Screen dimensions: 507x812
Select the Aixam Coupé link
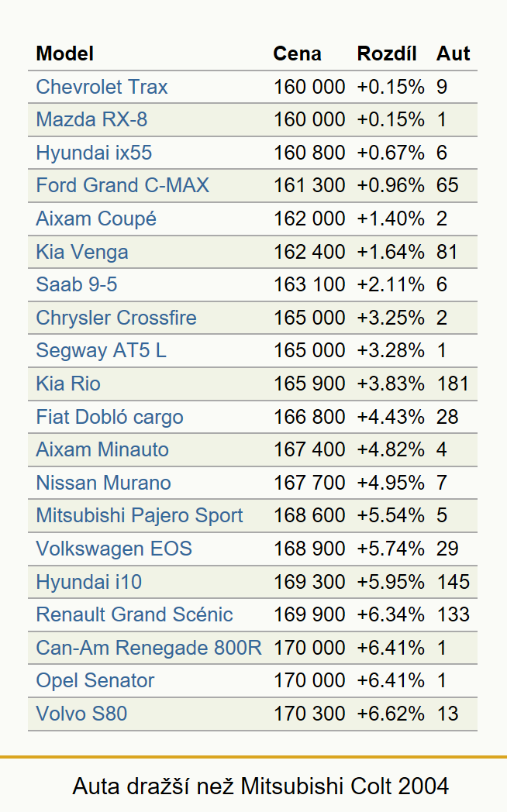point(96,218)
